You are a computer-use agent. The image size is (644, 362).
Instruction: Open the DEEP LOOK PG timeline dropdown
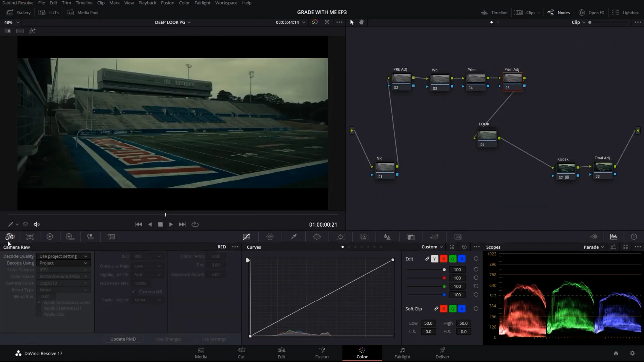click(172, 22)
